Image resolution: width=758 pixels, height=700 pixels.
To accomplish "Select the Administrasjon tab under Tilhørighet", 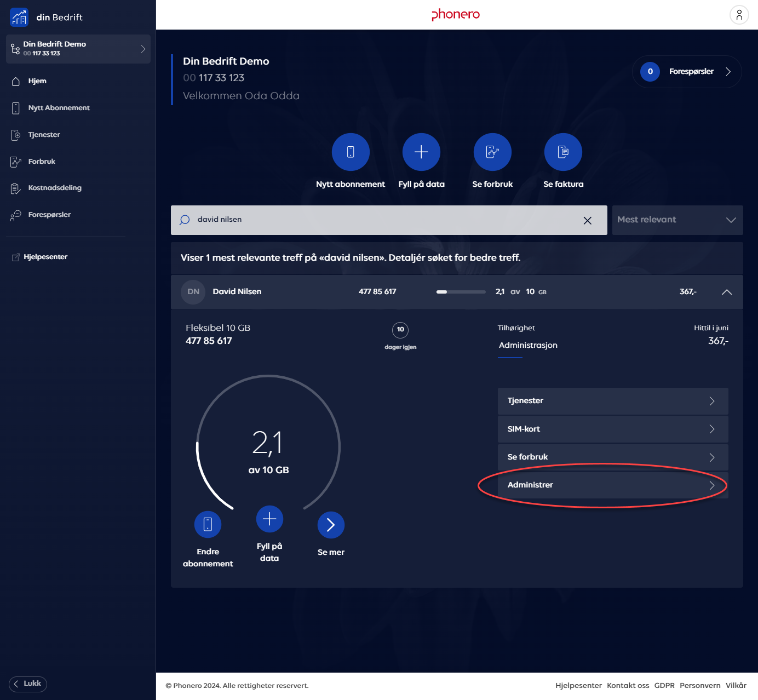I will [x=528, y=345].
